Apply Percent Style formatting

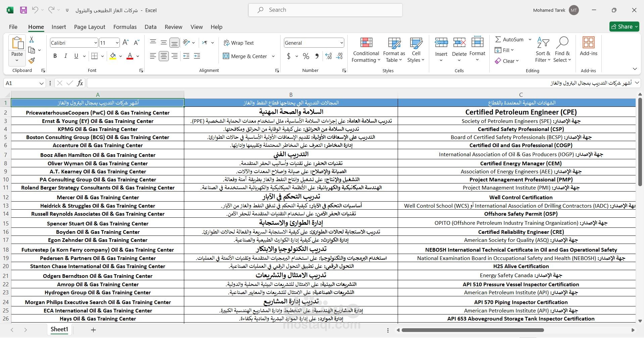coord(306,56)
